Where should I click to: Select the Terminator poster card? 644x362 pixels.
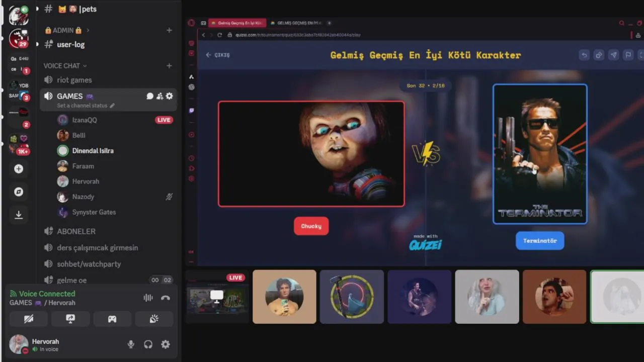point(540,154)
